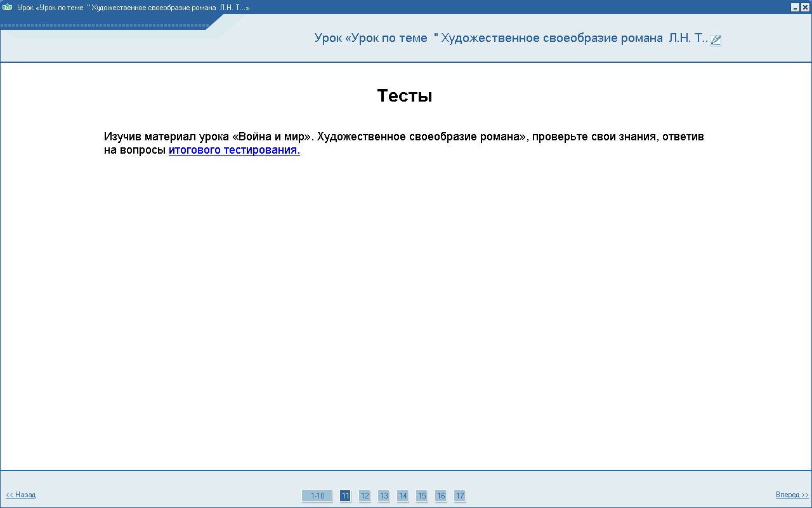812x508 pixels.
Task: Close the lesson window
Action: pyautogui.click(x=805, y=7)
